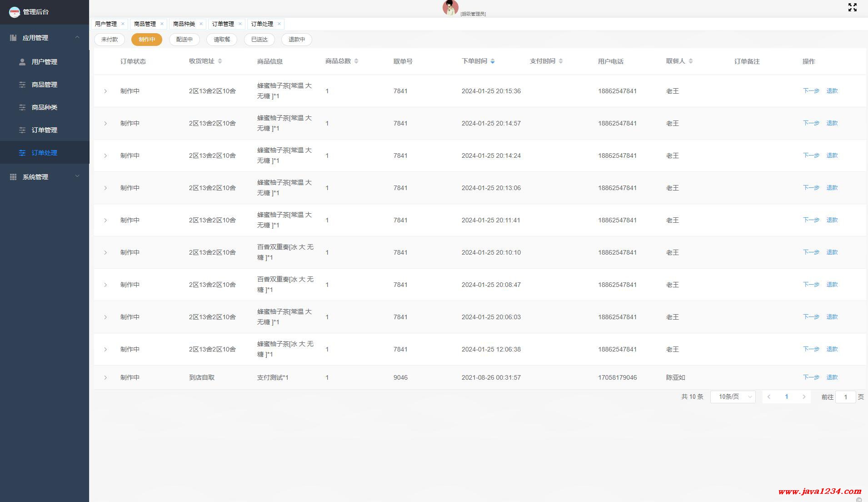Sort by 下单时间 column

tap(493, 61)
